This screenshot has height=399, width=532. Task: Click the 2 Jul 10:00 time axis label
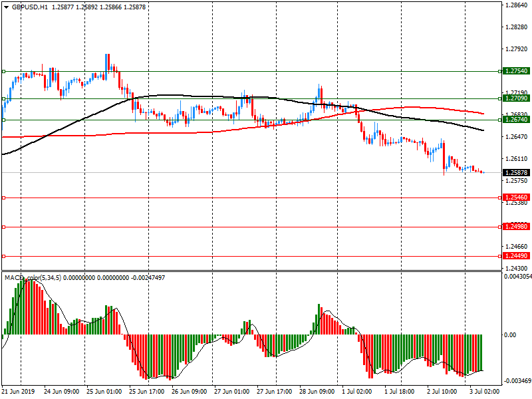click(x=442, y=391)
